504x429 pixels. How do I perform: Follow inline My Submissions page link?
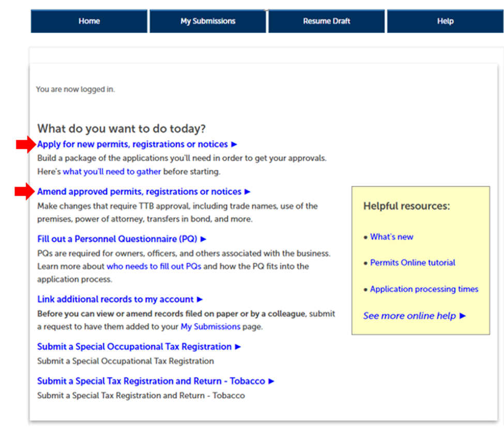[210, 327]
